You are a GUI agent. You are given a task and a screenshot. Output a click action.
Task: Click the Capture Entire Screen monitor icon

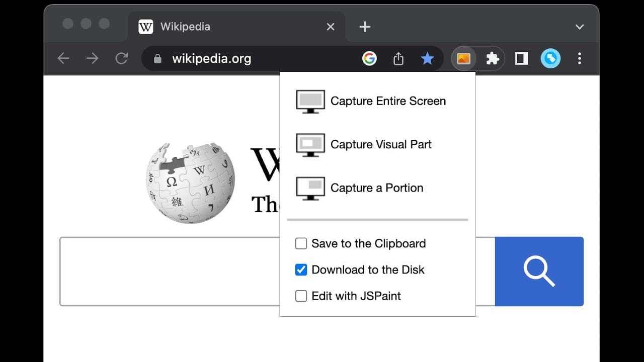pos(310,101)
